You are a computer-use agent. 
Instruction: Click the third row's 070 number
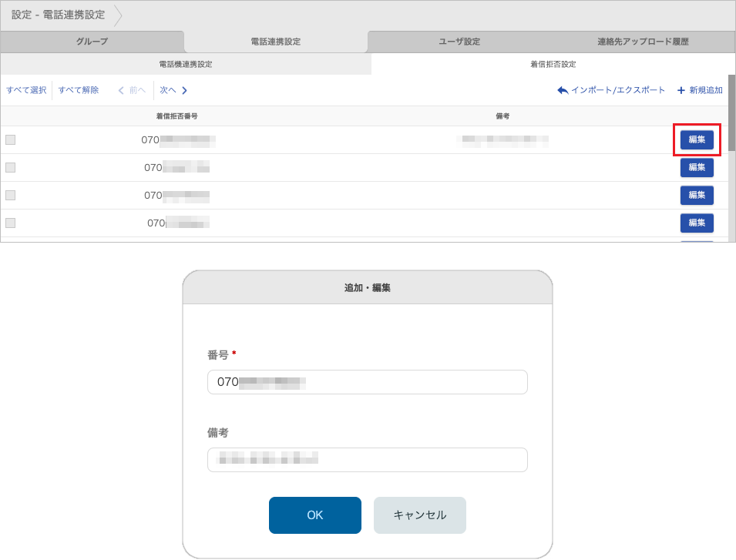pos(177,195)
